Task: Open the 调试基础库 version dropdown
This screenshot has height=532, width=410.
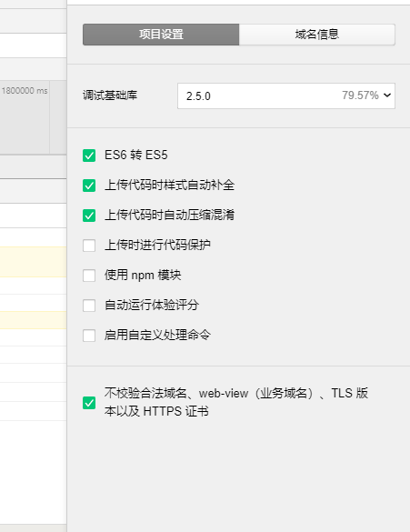Action: tap(286, 96)
